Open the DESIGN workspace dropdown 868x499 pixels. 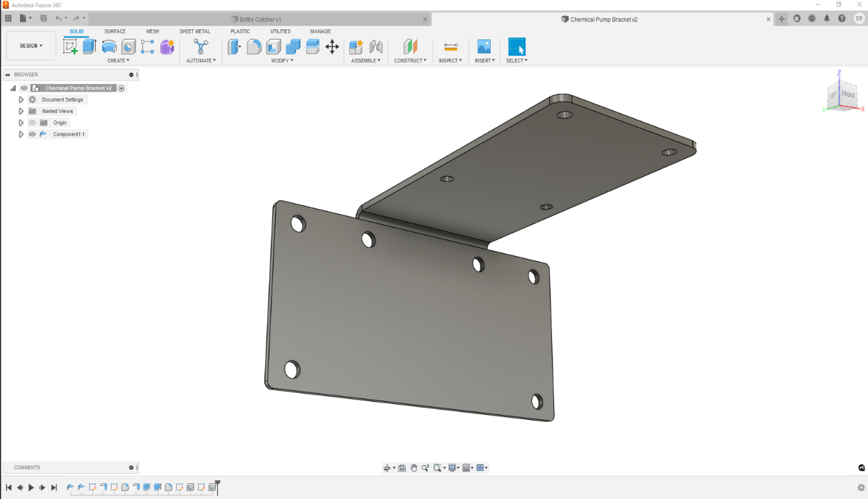[31, 46]
